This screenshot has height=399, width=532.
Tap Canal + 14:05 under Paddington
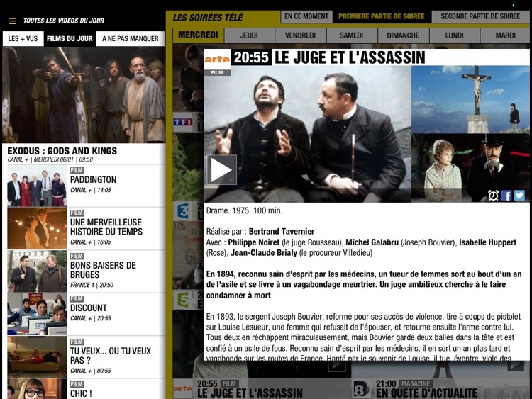[91, 190]
